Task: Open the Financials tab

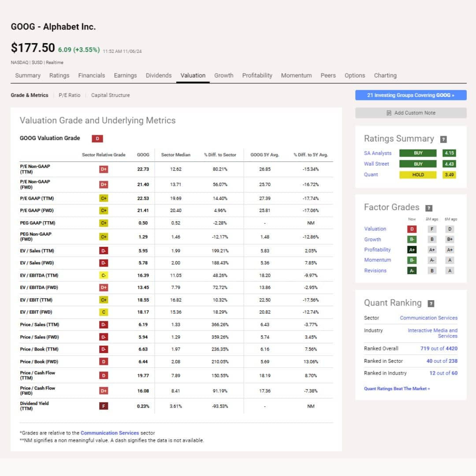Action: click(x=91, y=75)
